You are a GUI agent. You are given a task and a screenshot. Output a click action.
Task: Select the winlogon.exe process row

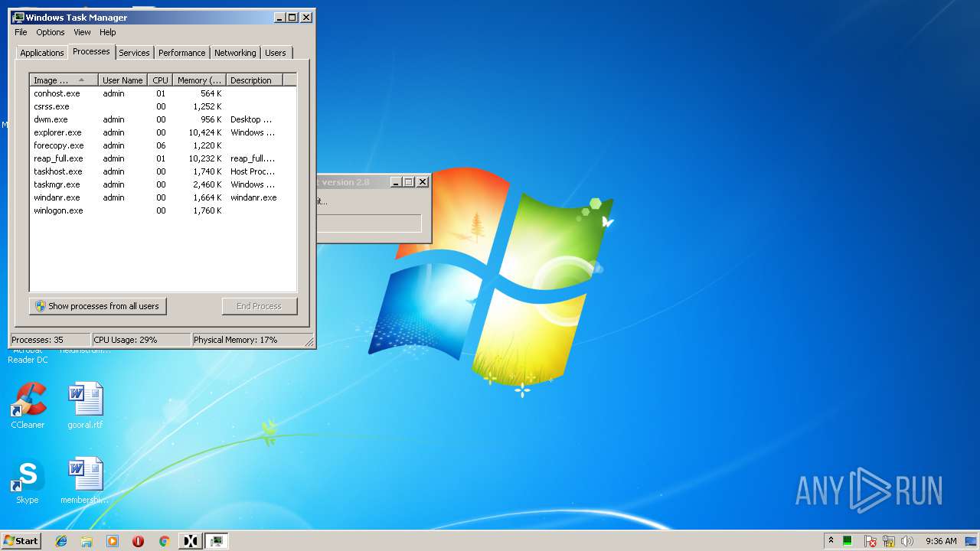(162, 210)
